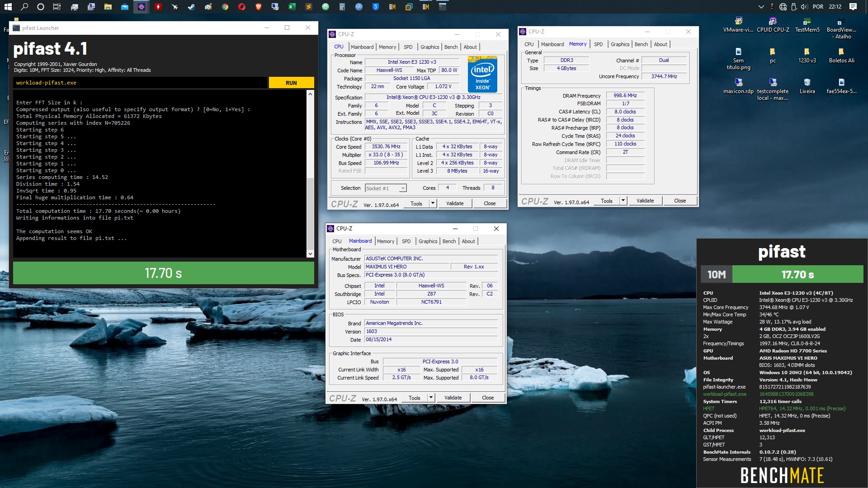Open File Explorer from taskbar
Viewport: 868px width, 488px height.
click(x=108, y=7)
